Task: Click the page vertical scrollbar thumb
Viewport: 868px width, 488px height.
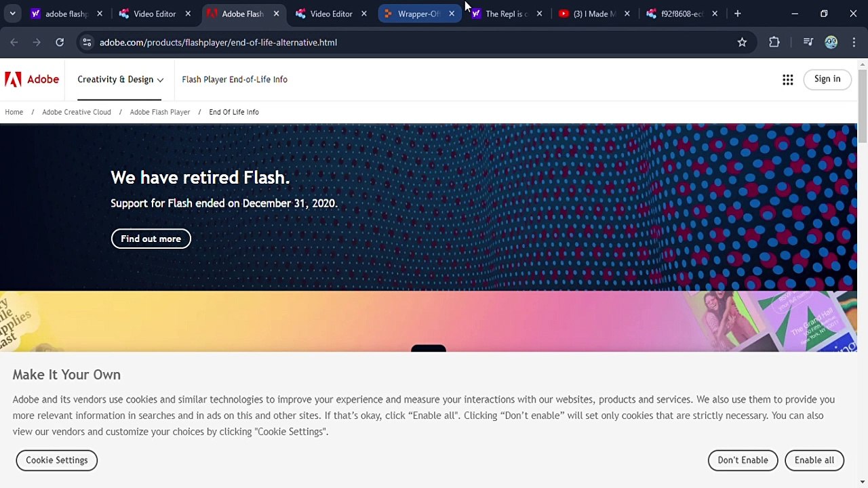Action: pos(863,106)
